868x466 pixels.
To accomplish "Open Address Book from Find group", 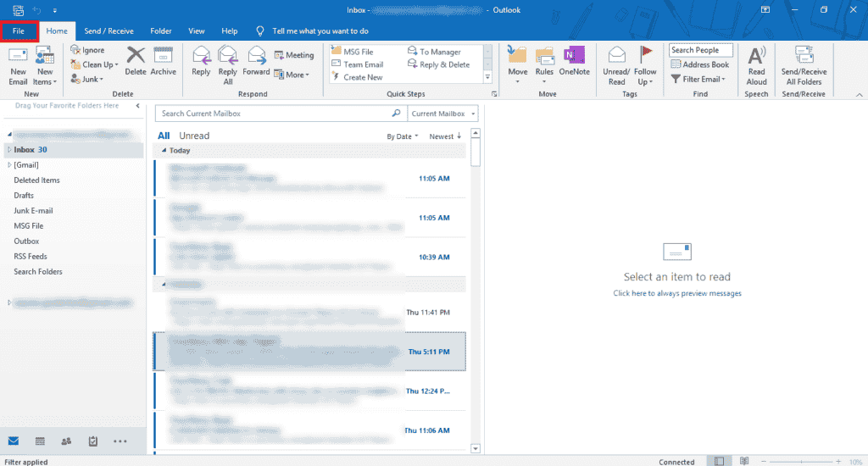I will coord(699,64).
